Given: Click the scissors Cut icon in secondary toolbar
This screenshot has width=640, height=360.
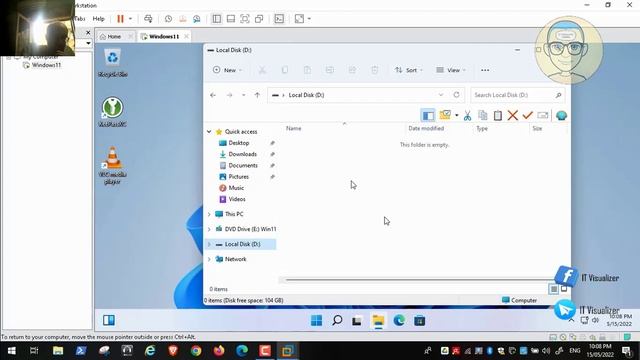Looking at the screenshot, I should (x=467, y=116).
